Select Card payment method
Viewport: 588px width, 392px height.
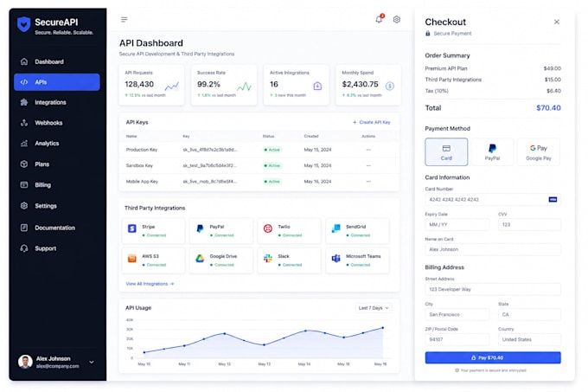[446, 152]
